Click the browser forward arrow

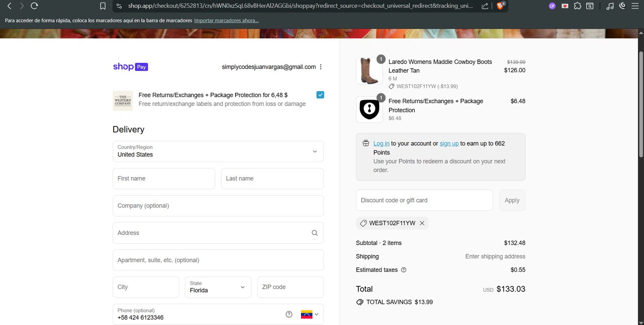point(21,6)
